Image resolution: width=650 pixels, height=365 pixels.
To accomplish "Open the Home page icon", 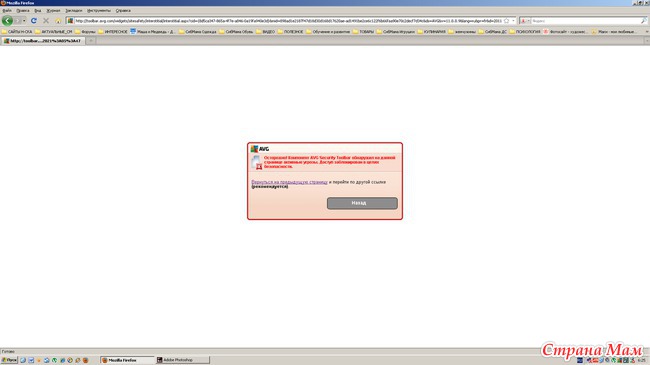I will coord(58,20).
